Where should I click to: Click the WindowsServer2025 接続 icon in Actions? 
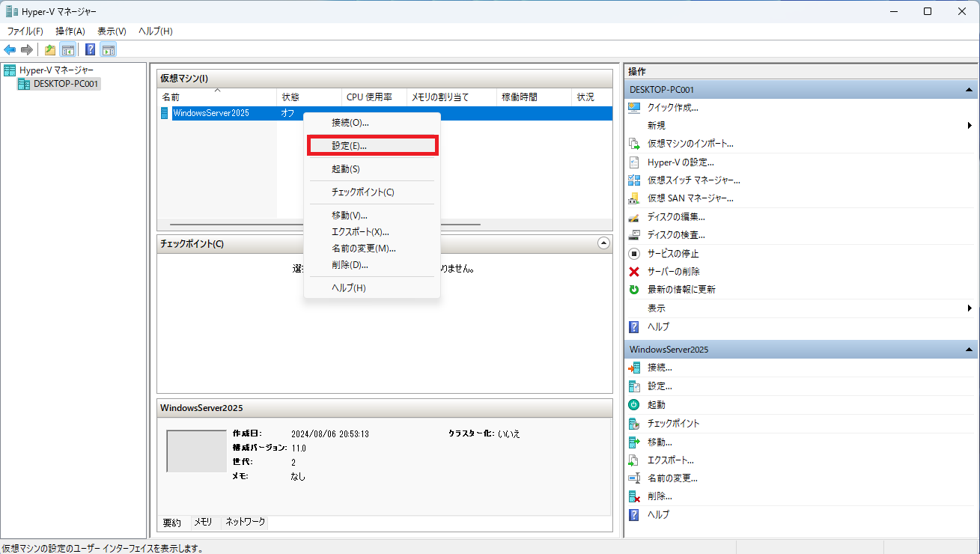(634, 368)
